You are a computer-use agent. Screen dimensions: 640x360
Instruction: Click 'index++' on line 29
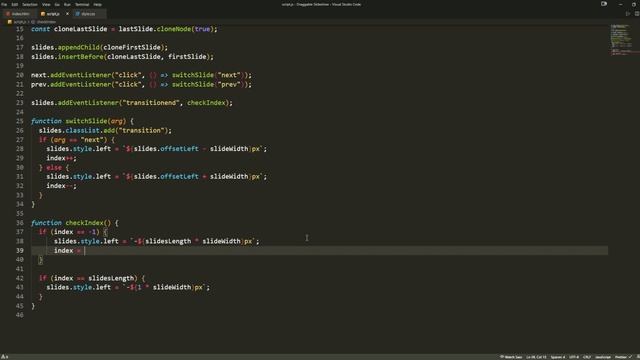point(60,158)
